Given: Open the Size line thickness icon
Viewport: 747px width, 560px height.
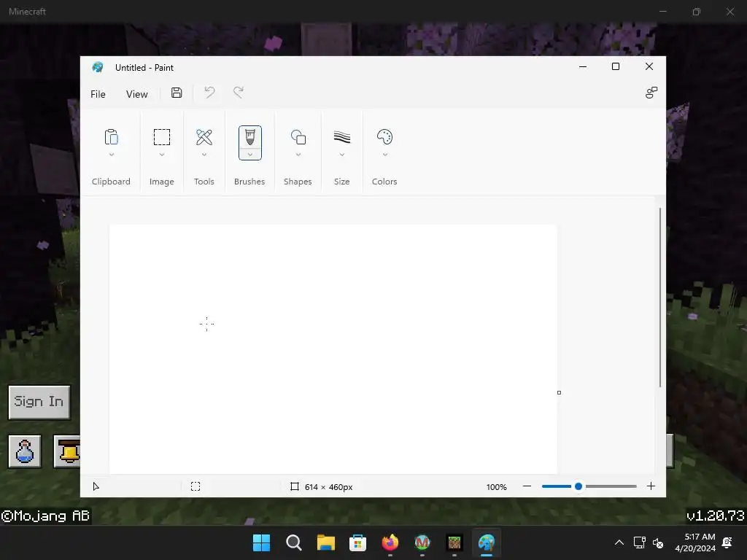Looking at the screenshot, I should click(x=341, y=137).
